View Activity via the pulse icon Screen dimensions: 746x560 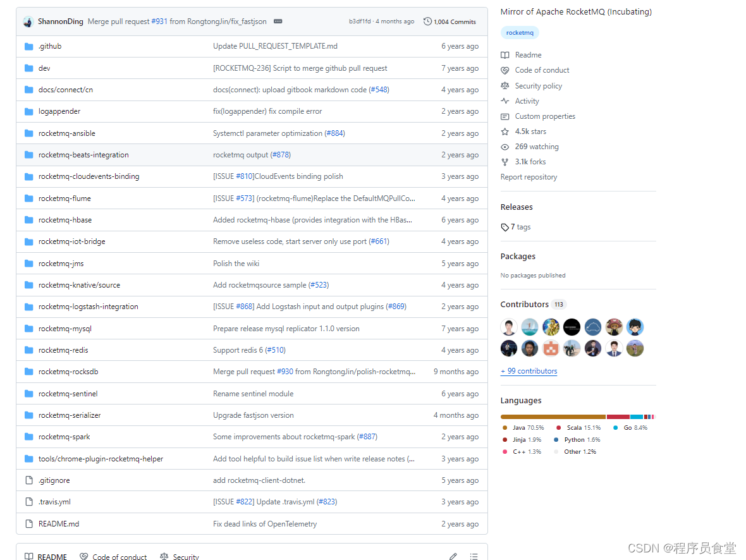[x=504, y=100]
